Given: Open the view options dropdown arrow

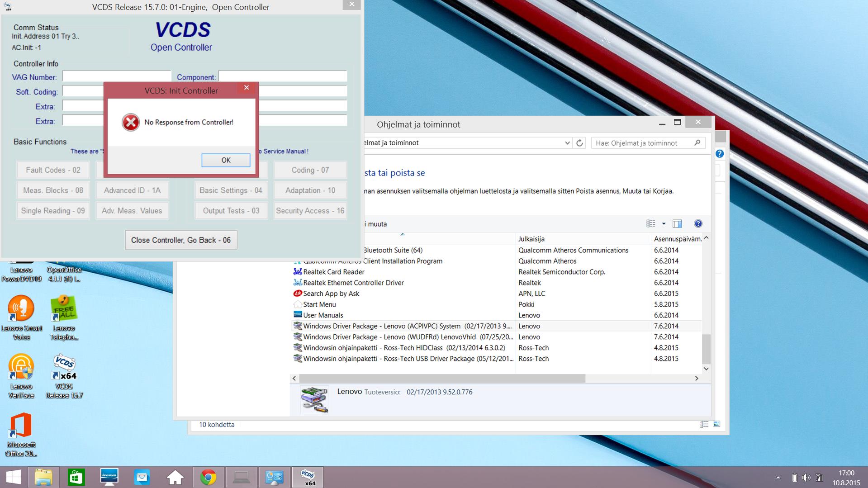Looking at the screenshot, I should tap(664, 223).
